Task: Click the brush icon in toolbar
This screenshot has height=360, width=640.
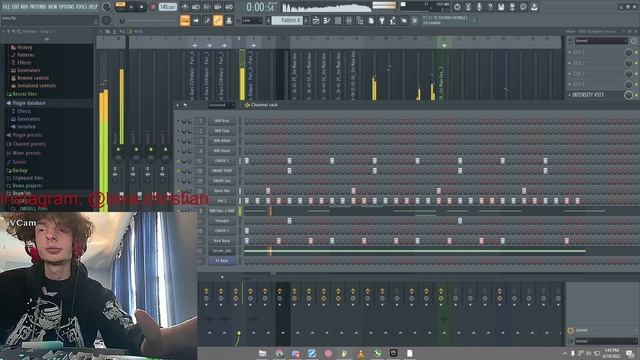Action: (x=207, y=20)
